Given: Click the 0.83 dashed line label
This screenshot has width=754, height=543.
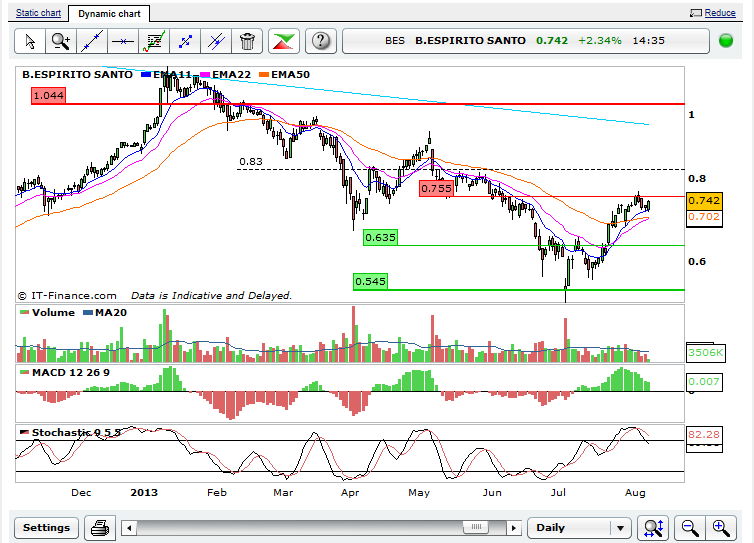Looking at the screenshot, I should (x=251, y=162).
